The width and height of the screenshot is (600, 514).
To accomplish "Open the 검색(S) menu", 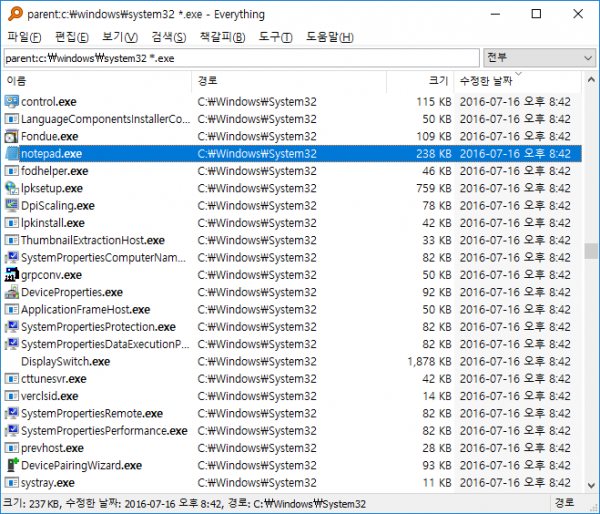I will click(169, 37).
